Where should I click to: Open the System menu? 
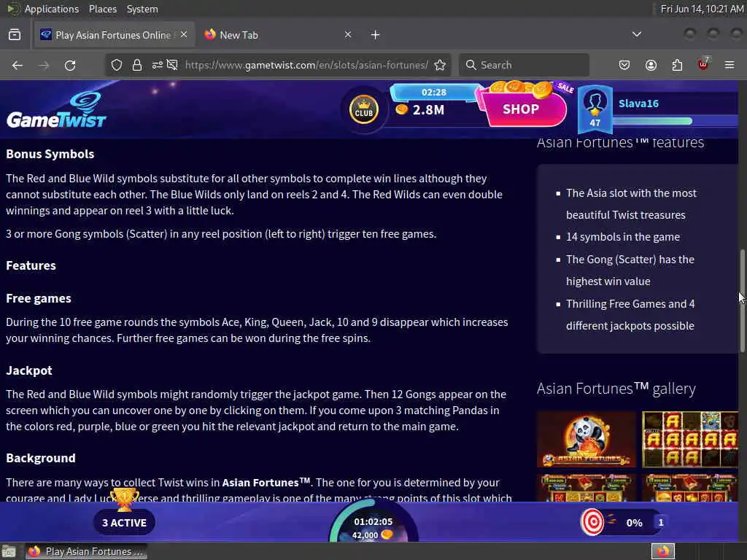point(142,9)
